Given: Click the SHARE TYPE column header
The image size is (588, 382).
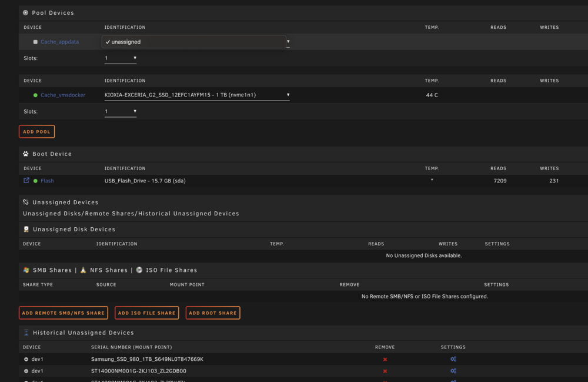Looking at the screenshot, I should click(x=38, y=285).
